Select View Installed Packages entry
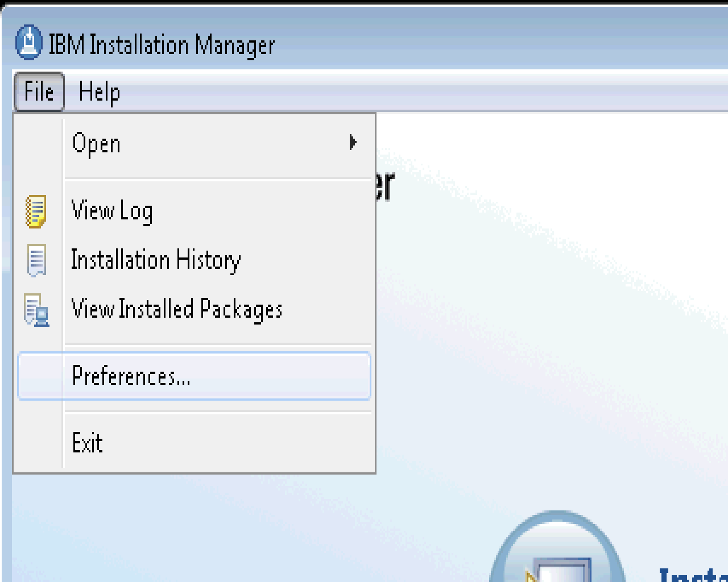728x582 pixels. (x=194, y=310)
